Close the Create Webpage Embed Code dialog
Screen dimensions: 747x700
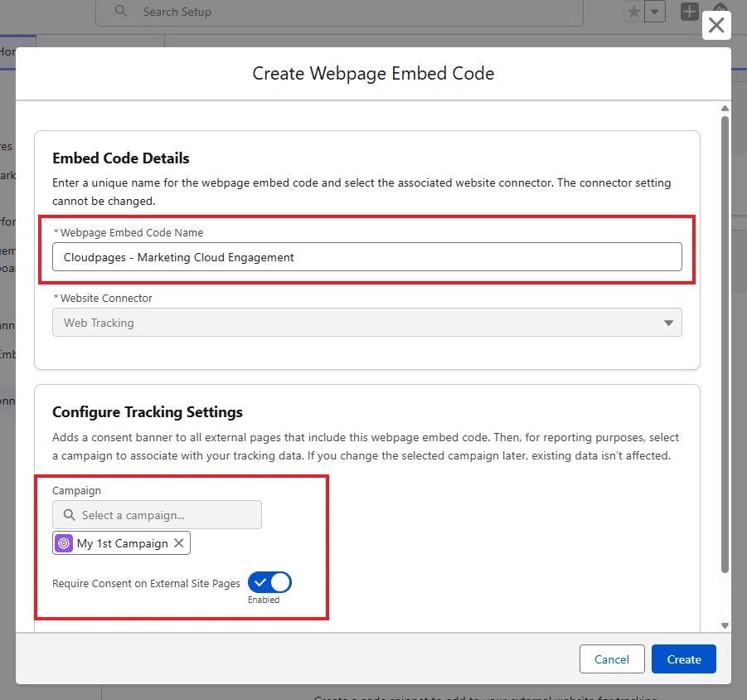[x=716, y=25]
